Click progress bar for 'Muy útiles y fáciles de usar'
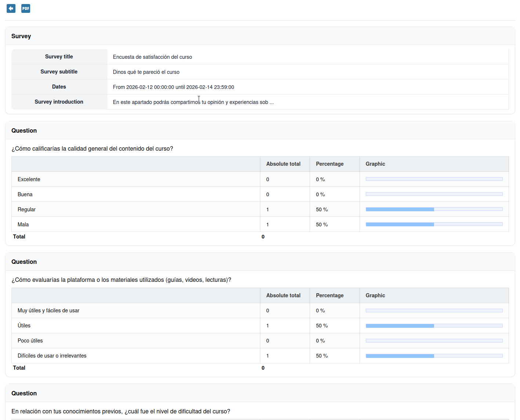This screenshot has height=420, width=520. pos(434,310)
